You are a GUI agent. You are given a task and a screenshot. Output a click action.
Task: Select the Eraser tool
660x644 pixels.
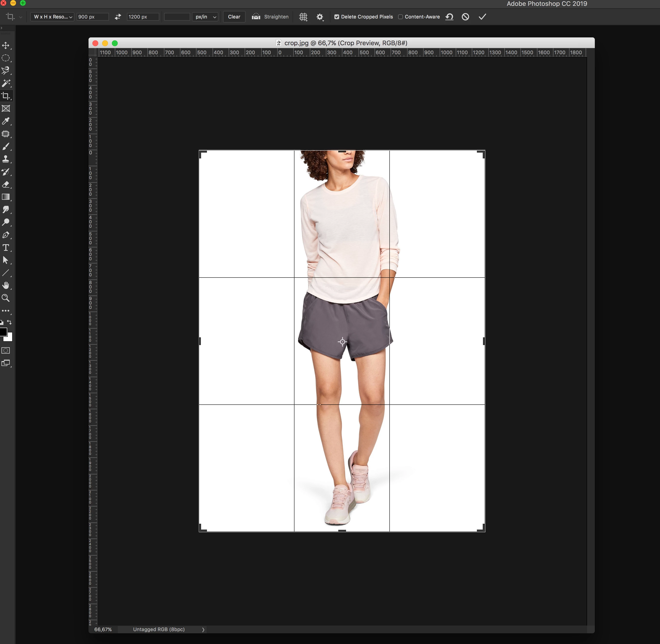coord(6,185)
